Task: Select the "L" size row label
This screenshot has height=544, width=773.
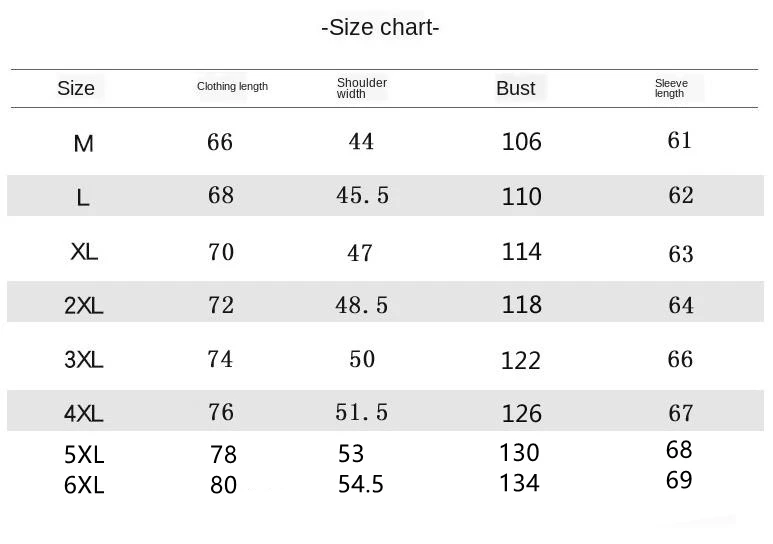Action: [83, 198]
